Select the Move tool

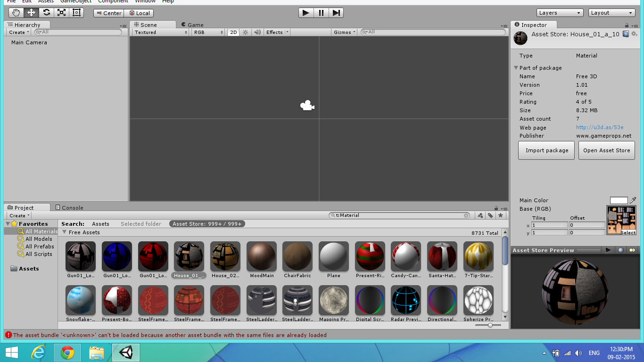coord(31,13)
